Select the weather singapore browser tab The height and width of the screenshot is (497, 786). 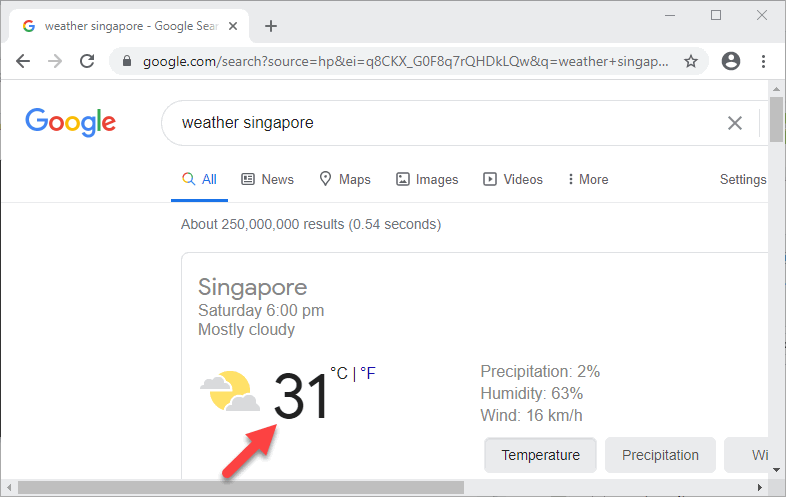click(129, 26)
